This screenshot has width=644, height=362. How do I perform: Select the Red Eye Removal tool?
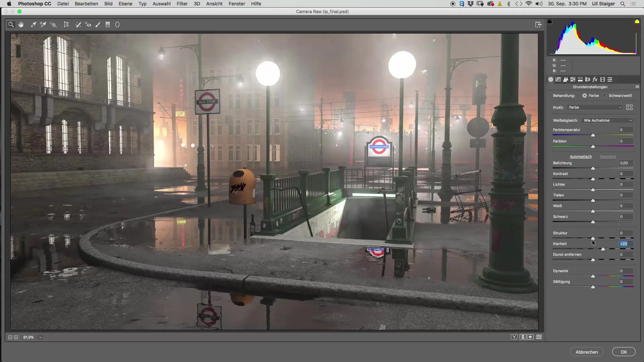pos(88,24)
